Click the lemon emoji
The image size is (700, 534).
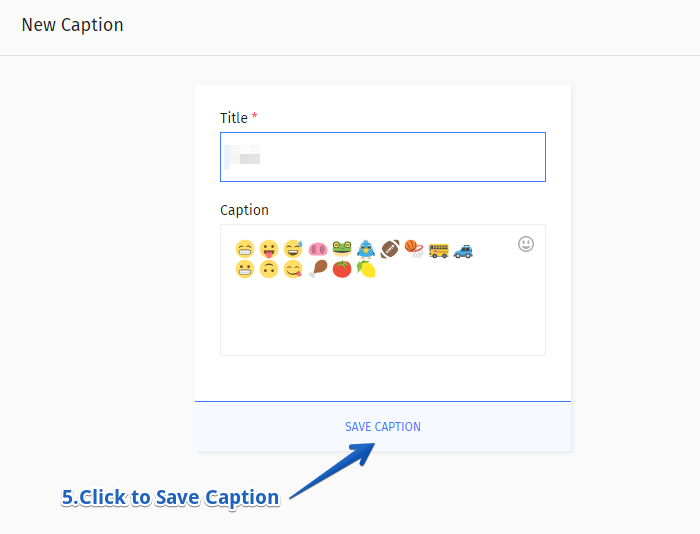point(366,269)
